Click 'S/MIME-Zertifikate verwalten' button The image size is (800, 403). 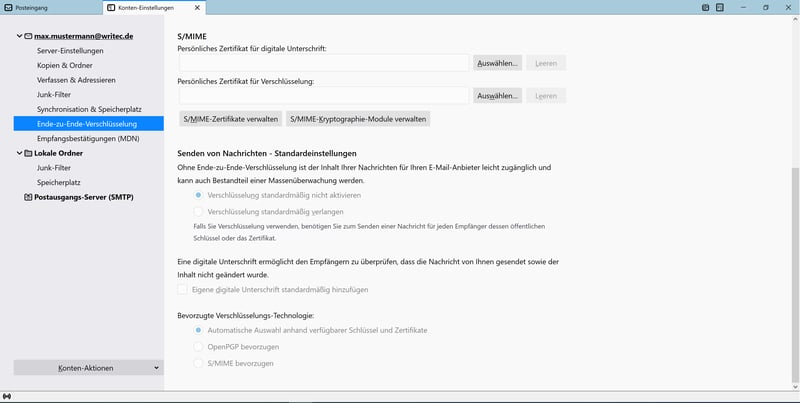(230, 119)
